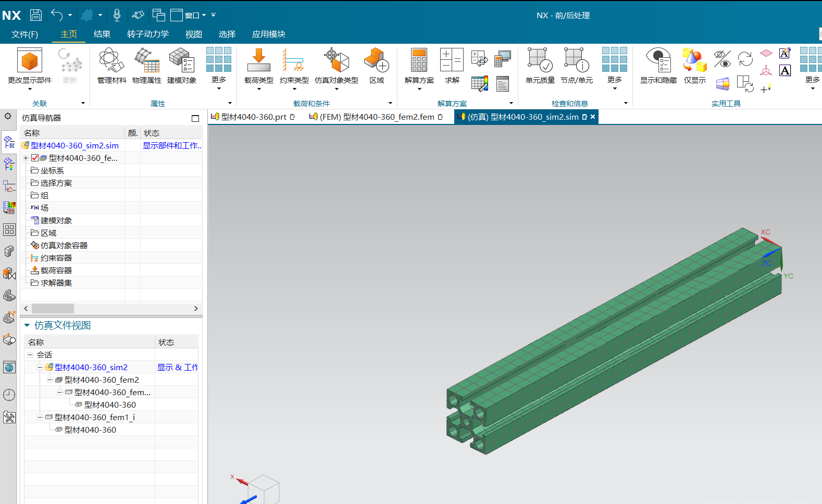Collapse the Simulation File View (仿真文件视图) section
The width and height of the screenshot is (822, 504).
click(27, 325)
